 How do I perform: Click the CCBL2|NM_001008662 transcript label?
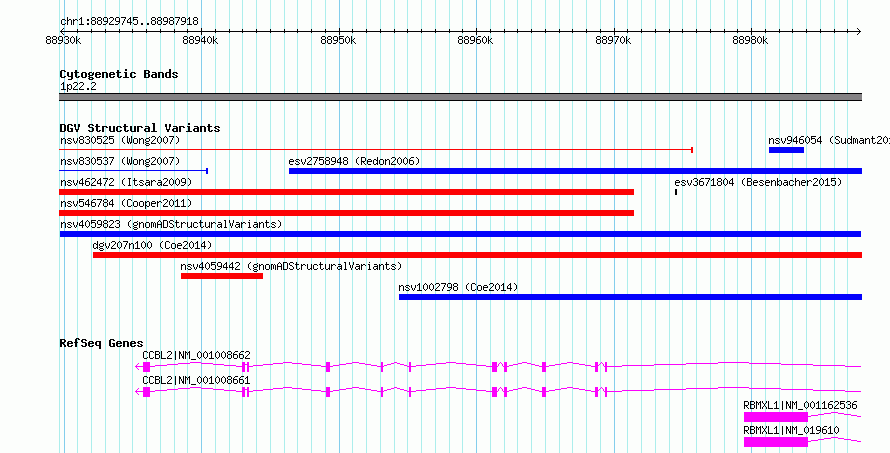point(196,356)
